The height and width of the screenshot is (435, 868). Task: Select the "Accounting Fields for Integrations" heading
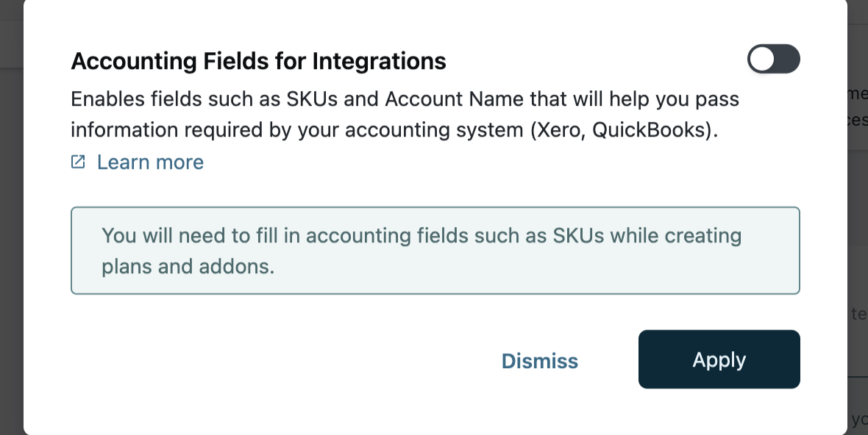tap(258, 61)
